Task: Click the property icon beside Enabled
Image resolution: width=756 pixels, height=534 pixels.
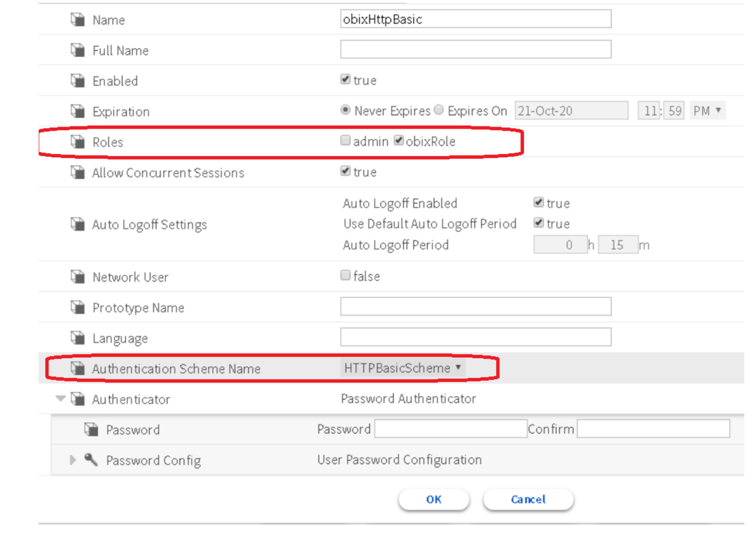Action: (77, 81)
